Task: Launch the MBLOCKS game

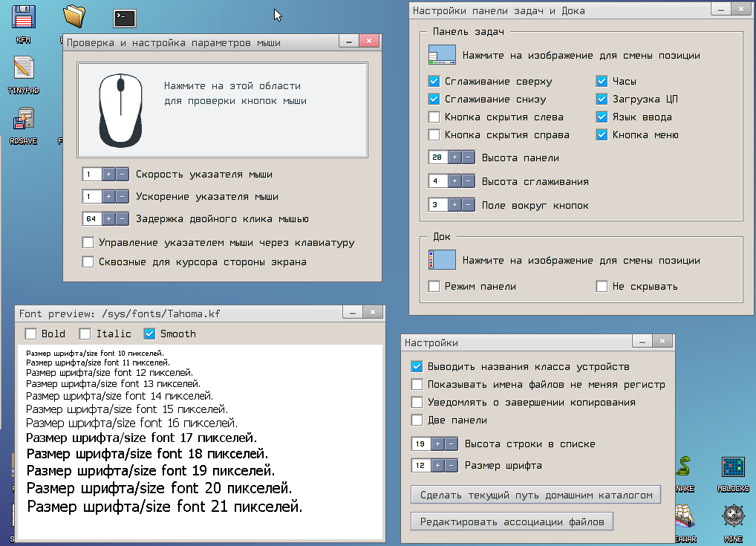Action: coord(734,468)
